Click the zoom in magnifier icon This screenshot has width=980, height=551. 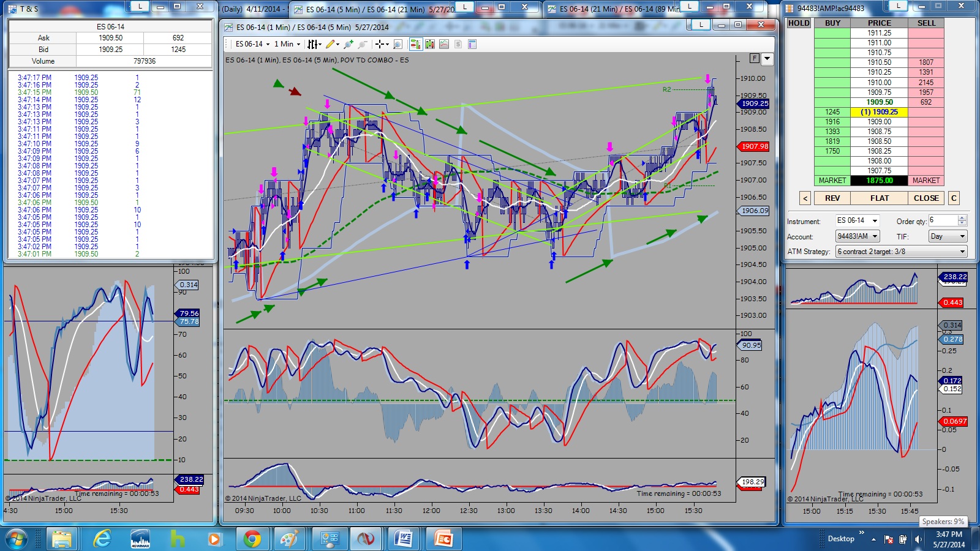point(349,44)
